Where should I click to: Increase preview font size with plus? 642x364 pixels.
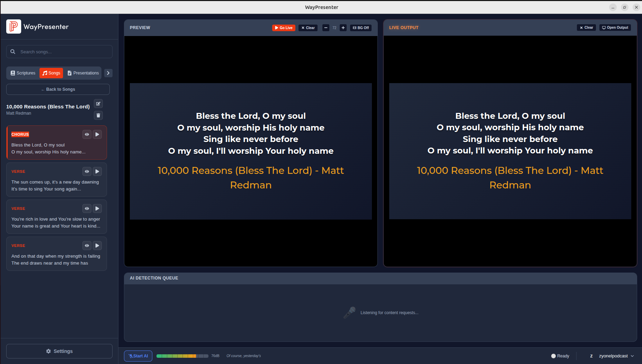pos(343,28)
